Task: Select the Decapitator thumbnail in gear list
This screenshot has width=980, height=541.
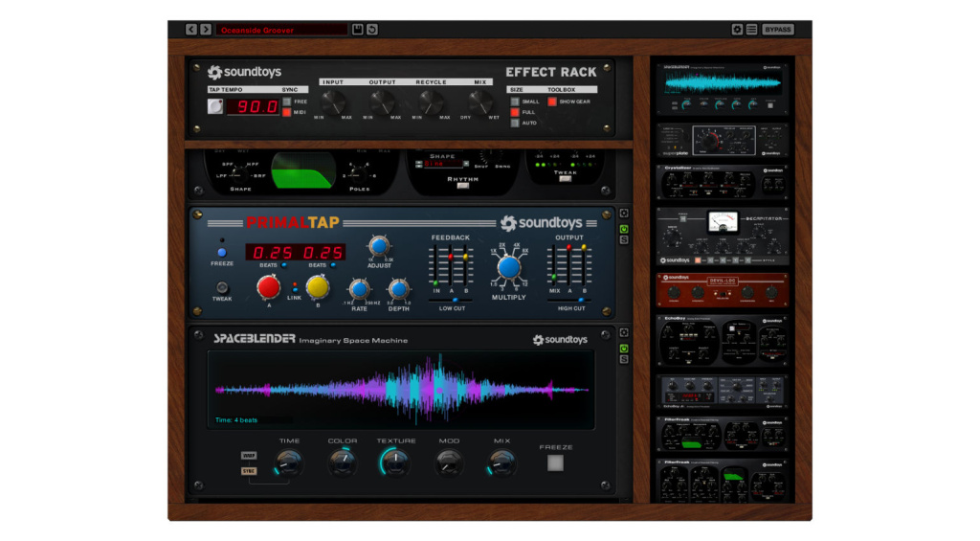Action: coord(722,237)
